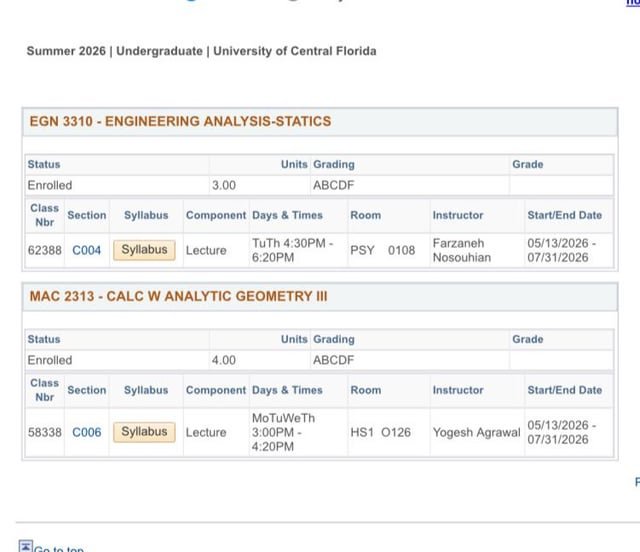
Task: Open section C004 details link
Action: tap(87, 250)
